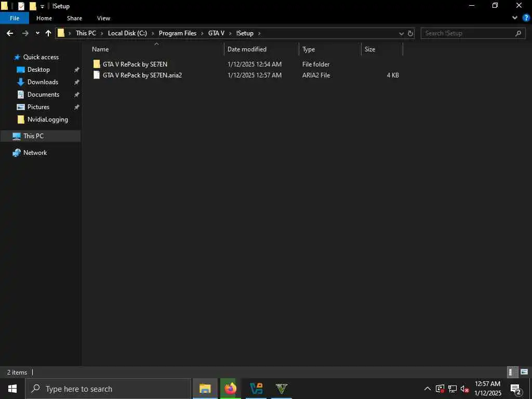The image size is (532, 399).
Task: Open recent locations dropdown arrow
Action: click(37, 33)
